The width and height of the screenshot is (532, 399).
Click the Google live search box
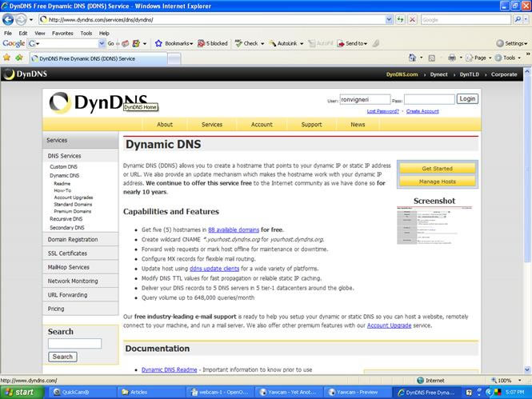tap(466, 20)
